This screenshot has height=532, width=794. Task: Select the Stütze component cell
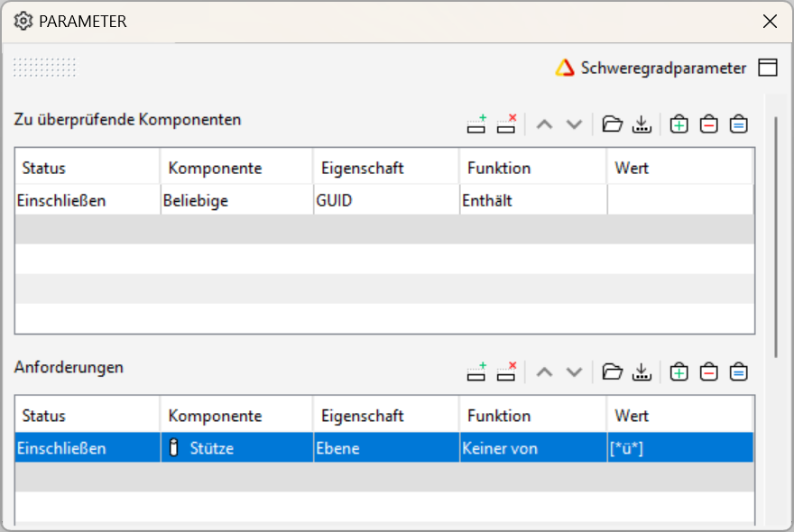click(x=236, y=448)
